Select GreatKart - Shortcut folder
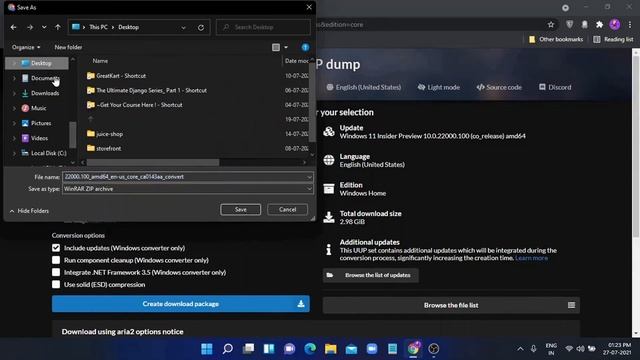The image size is (640, 360). [x=121, y=76]
